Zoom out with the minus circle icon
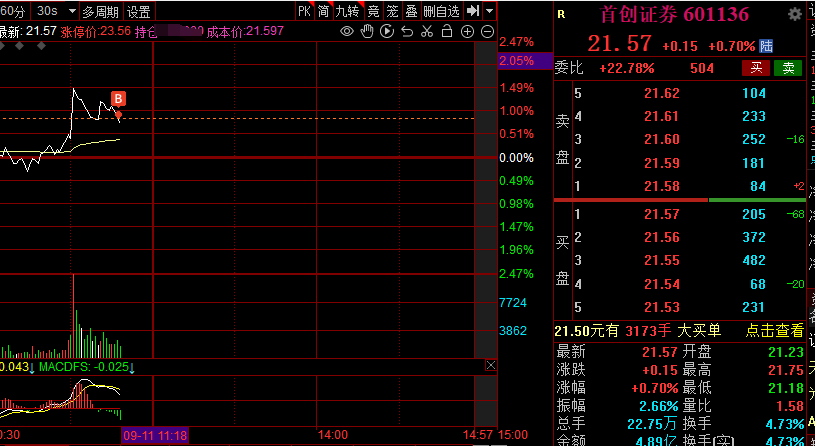815x446 pixels. pyautogui.click(x=487, y=32)
